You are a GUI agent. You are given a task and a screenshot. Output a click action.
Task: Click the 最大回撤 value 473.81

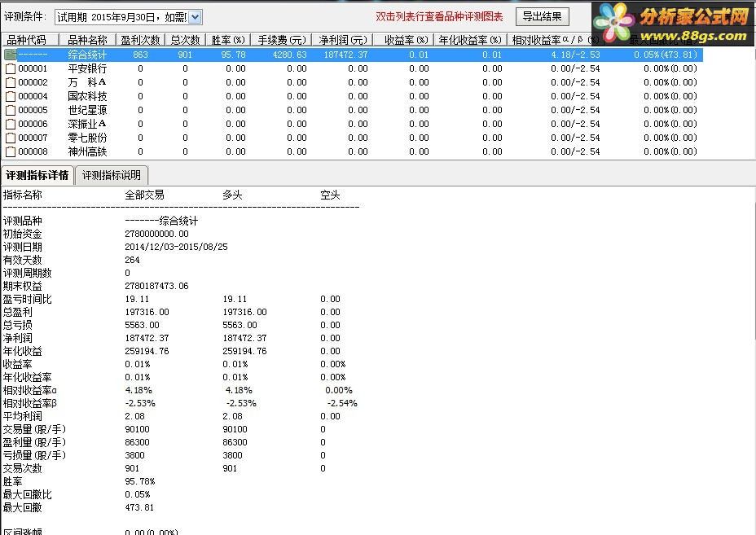(139, 507)
